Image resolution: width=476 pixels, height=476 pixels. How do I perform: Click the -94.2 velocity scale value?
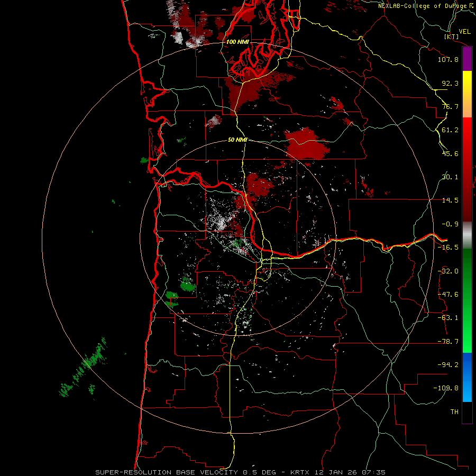tap(448, 364)
